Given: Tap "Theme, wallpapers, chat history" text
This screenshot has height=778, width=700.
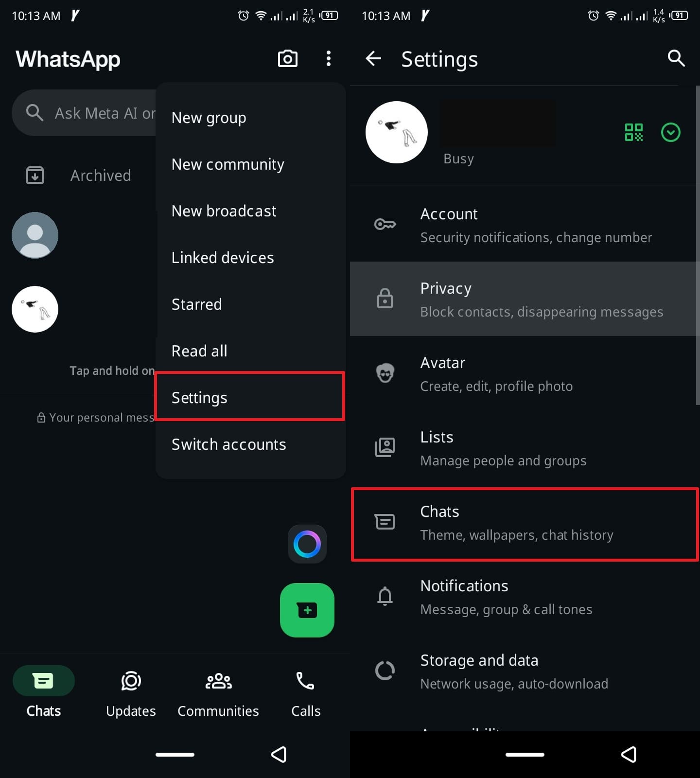Looking at the screenshot, I should tap(517, 535).
